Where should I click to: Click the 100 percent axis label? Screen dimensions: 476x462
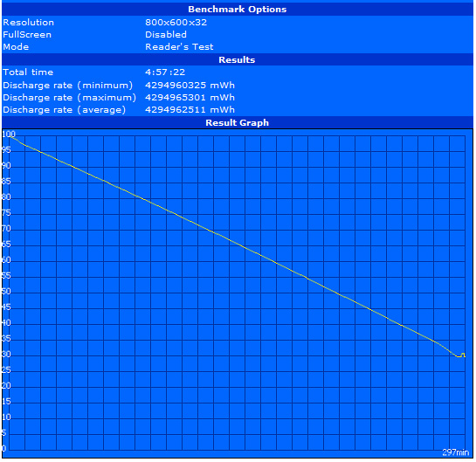pos(9,134)
